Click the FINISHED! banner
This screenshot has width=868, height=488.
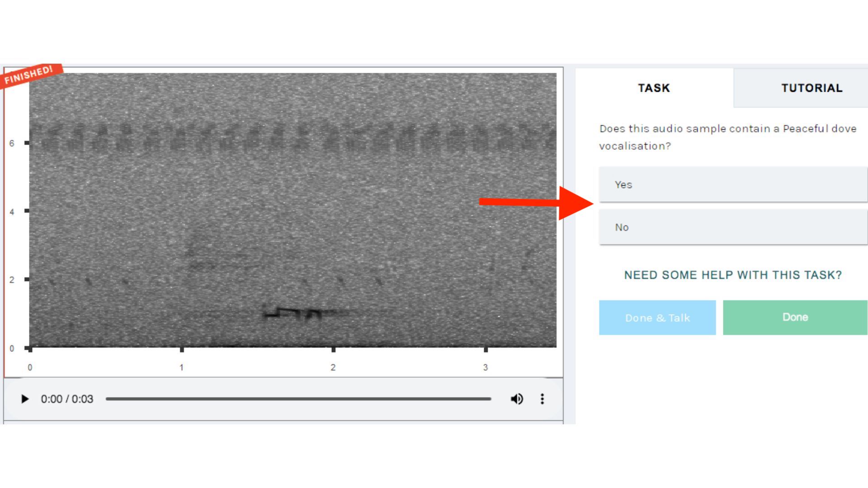(30, 75)
